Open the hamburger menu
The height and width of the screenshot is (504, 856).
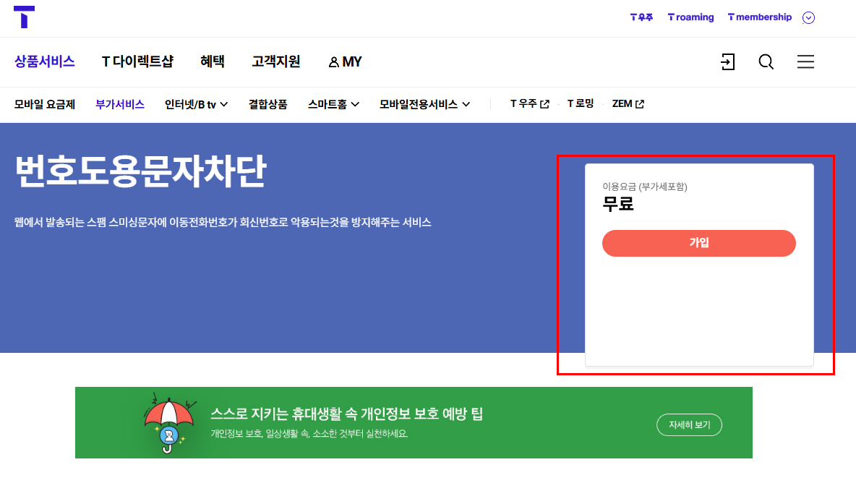point(805,62)
